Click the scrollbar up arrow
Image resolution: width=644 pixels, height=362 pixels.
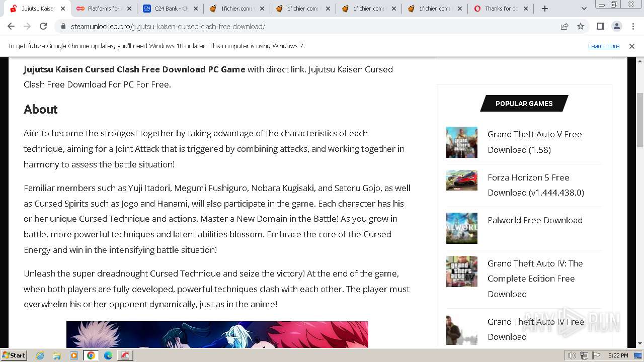(x=640, y=61)
